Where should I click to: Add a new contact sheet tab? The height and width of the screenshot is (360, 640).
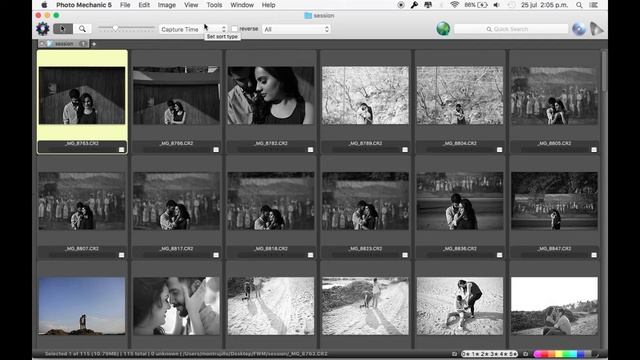click(x=94, y=44)
